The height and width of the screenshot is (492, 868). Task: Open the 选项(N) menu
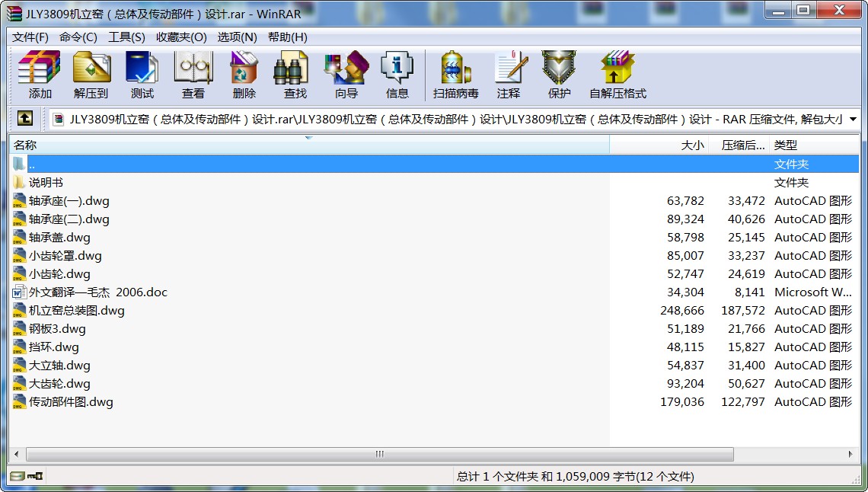pos(237,37)
